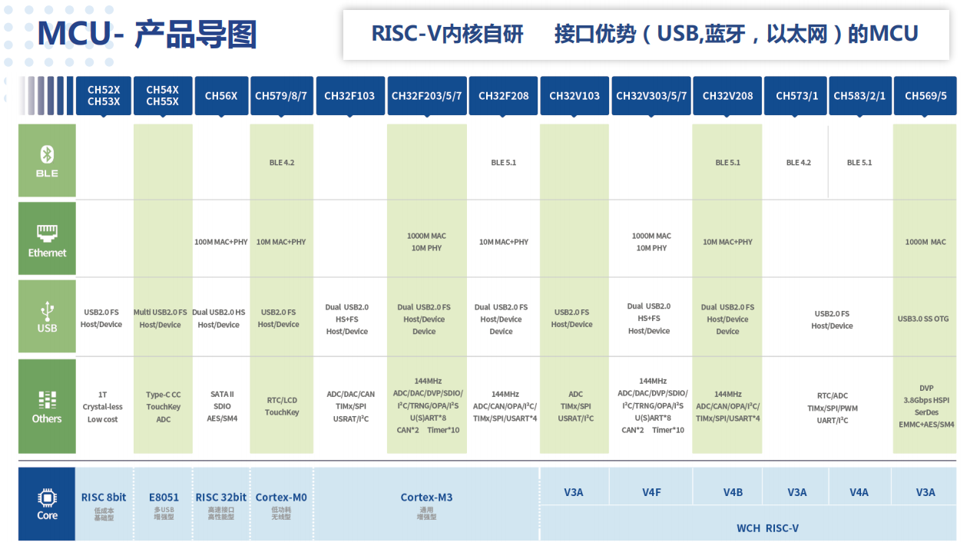Open the CH569/5 column header

(x=925, y=96)
